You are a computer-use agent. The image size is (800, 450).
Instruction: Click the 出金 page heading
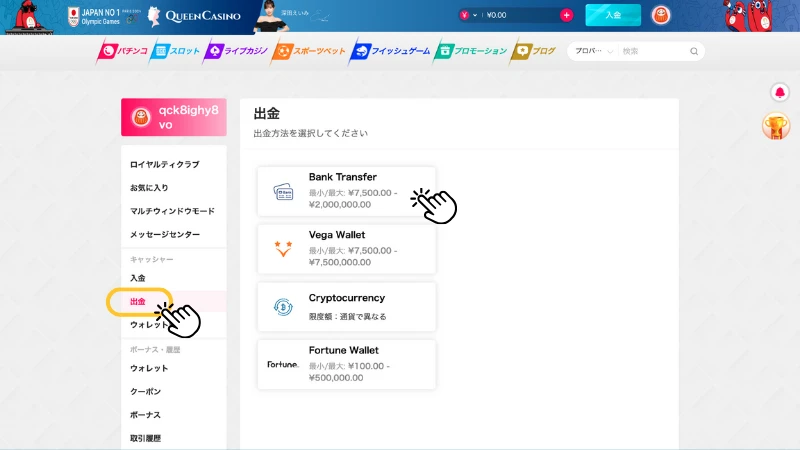(266, 114)
